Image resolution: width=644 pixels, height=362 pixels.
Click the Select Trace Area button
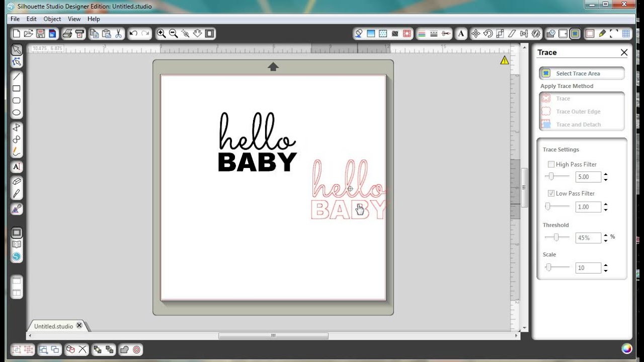pyautogui.click(x=582, y=73)
